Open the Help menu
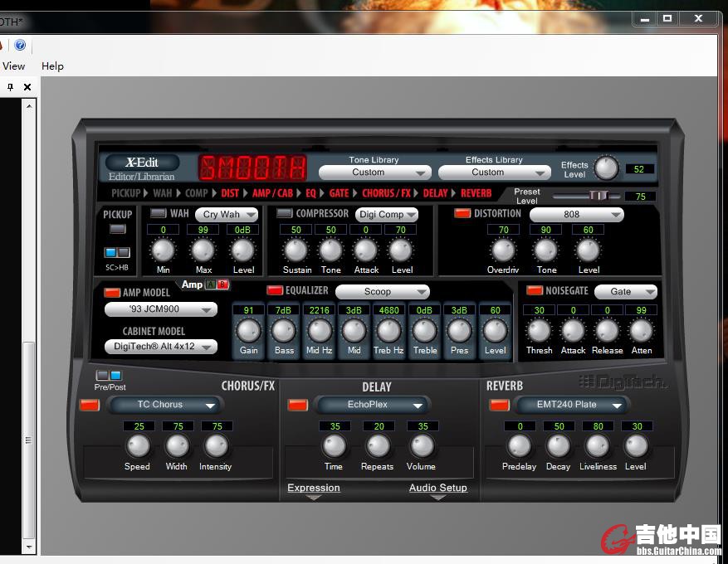The height and width of the screenshot is (564, 728). pos(52,66)
